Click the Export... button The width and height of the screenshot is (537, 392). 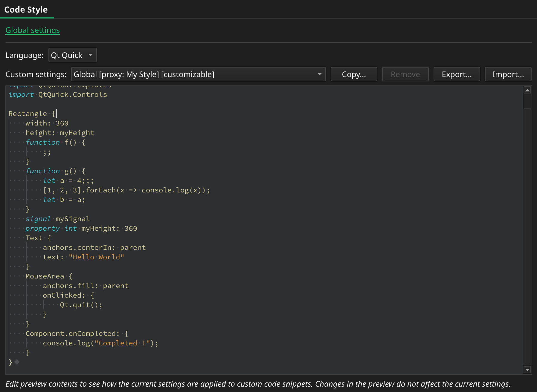click(x=457, y=74)
